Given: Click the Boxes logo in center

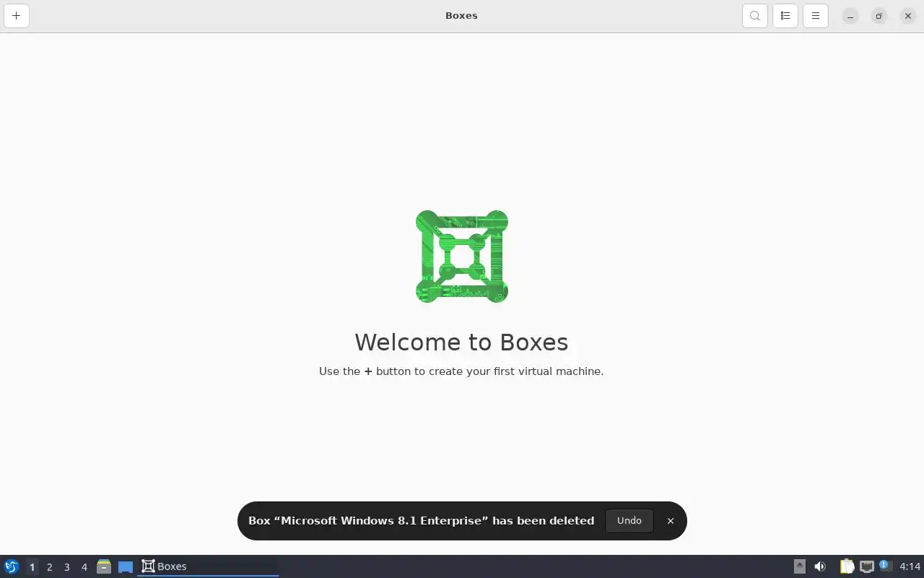Looking at the screenshot, I should pos(462,256).
